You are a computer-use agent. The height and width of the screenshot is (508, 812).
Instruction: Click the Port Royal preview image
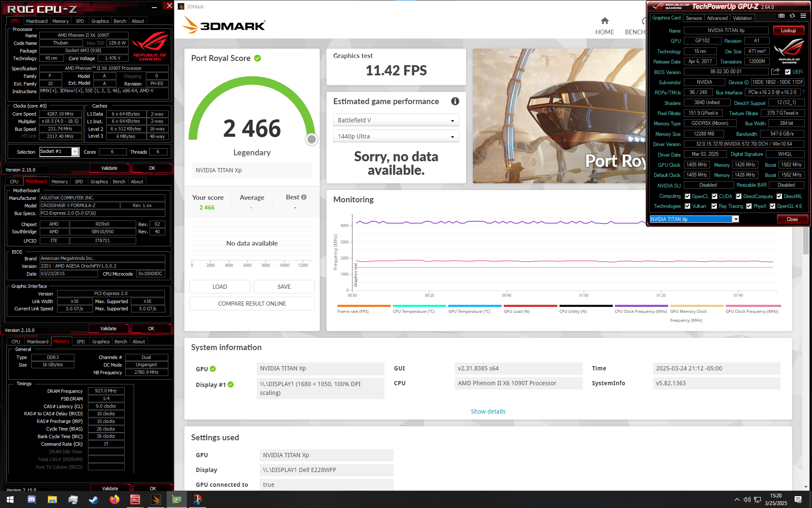pyautogui.click(x=559, y=116)
